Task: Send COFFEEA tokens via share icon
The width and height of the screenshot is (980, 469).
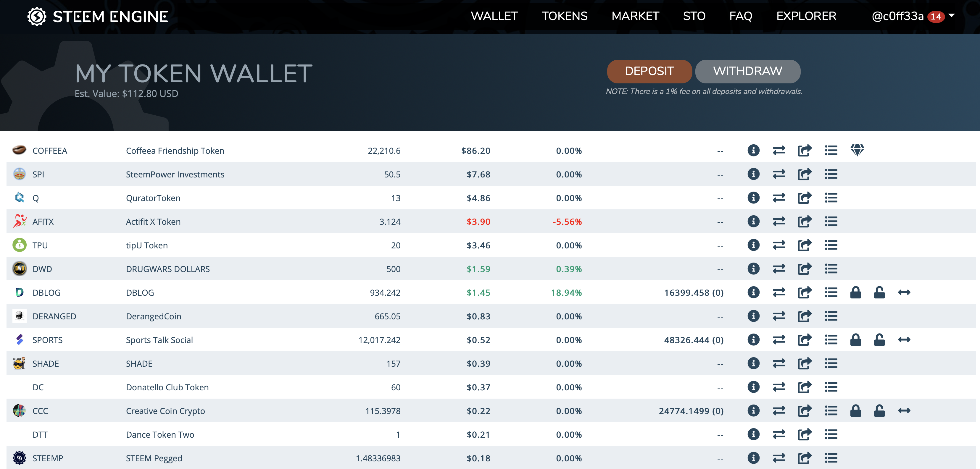Action: click(x=805, y=151)
